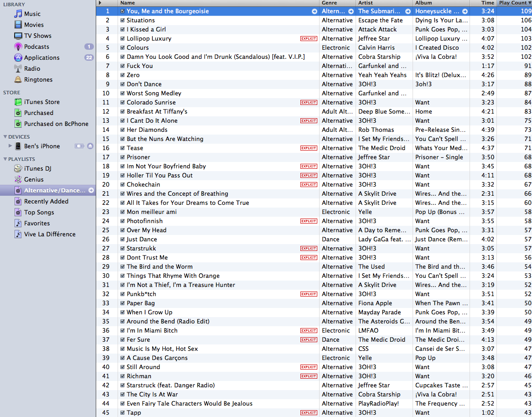Select the Genius atom icon
This screenshot has height=417, width=532.
tap(18, 179)
